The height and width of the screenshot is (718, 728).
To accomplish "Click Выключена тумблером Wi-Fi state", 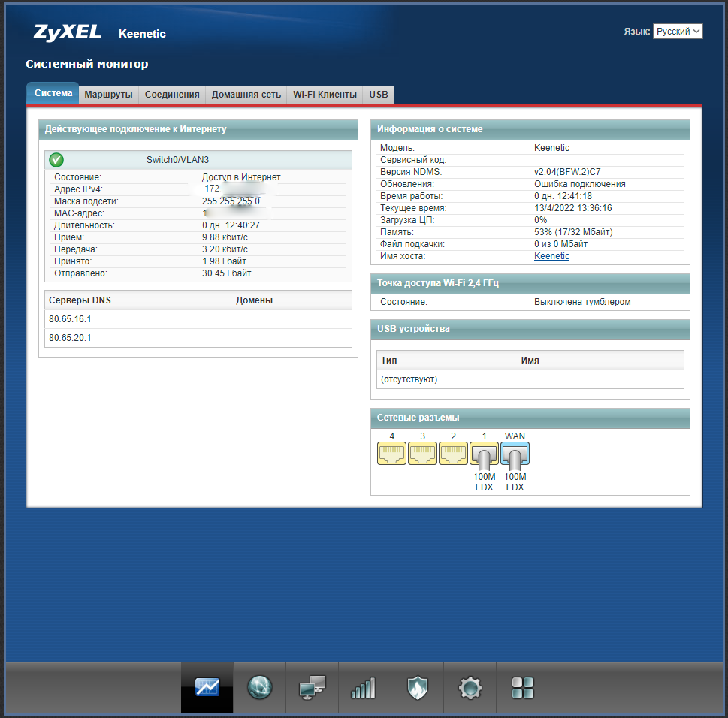I will point(582,302).
